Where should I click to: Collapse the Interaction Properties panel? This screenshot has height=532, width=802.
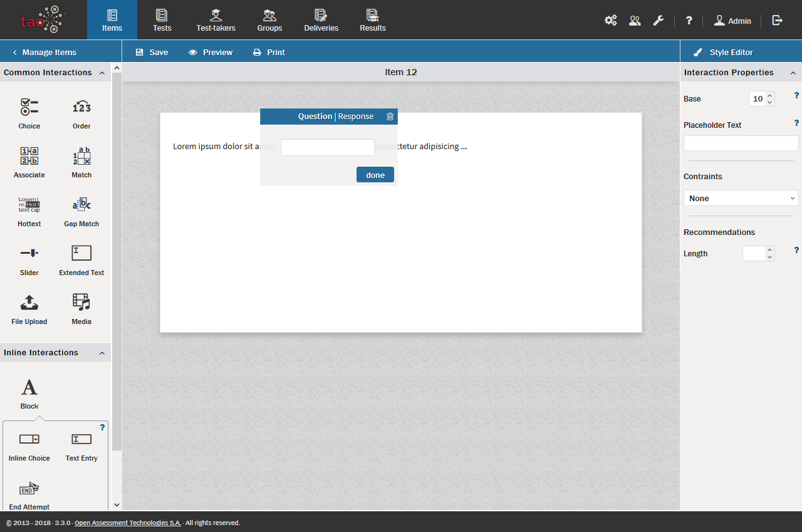[793, 73]
